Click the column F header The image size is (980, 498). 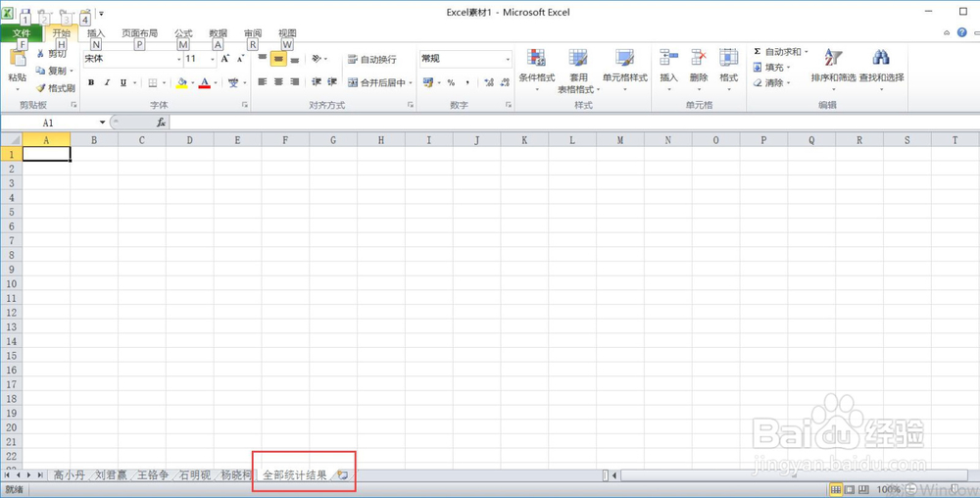click(285, 140)
